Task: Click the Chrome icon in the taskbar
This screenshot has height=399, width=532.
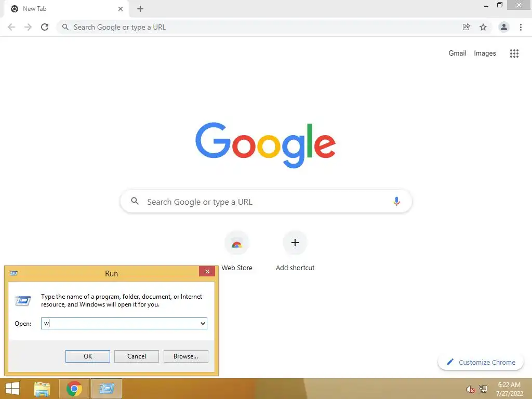Action: point(74,389)
